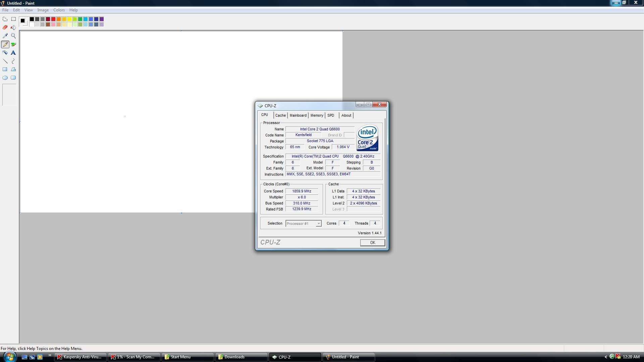The image size is (644, 362).
Task: Switch to the About tab in CPU-Z
Action: click(346, 115)
